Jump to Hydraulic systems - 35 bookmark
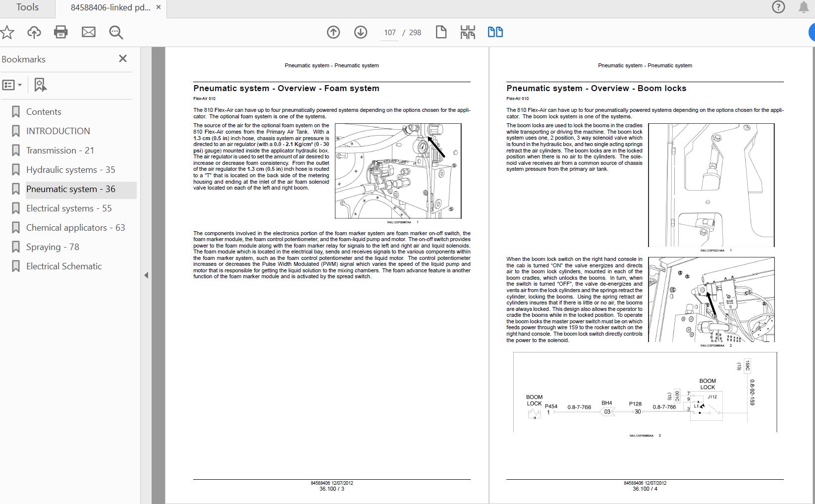Viewport: 815px width, 504px height. pyautogui.click(x=70, y=170)
